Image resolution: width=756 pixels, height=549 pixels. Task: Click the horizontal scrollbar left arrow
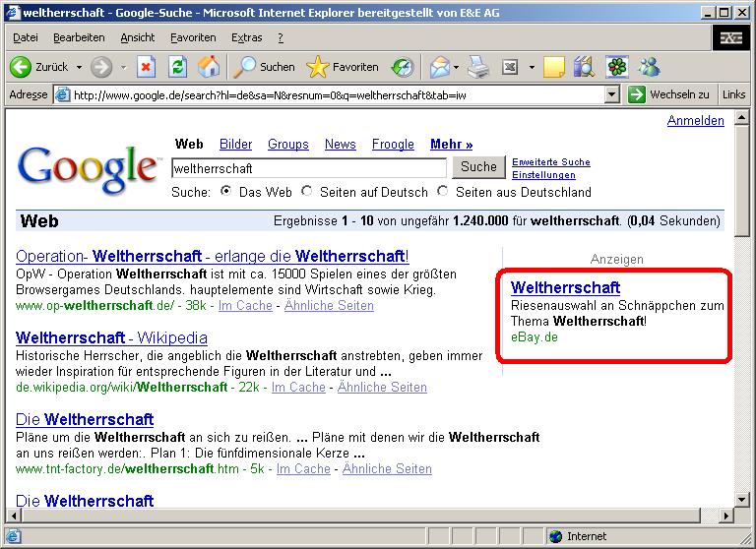pyautogui.click(x=13, y=516)
